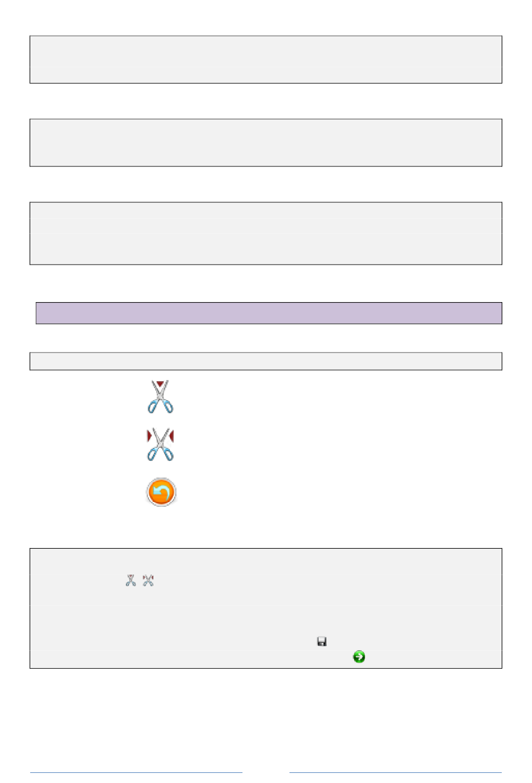The width and height of the screenshot is (532, 783).
Task: Click the large scissors with two red markers
Action: pos(161,446)
